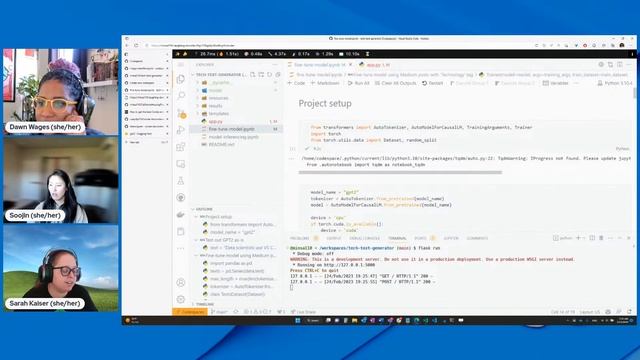Click New File icon in explorer header
Screen dimensions: 640x360
click(x=253, y=75)
